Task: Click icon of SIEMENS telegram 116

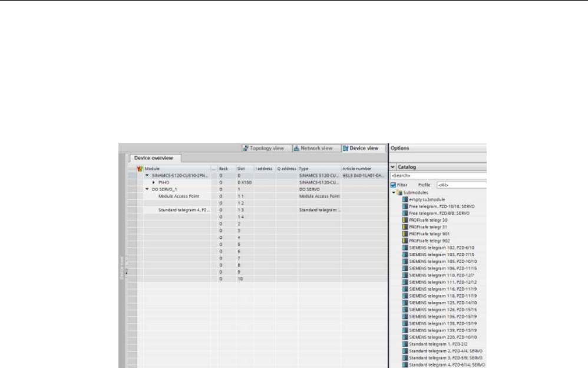Action: pyautogui.click(x=405, y=289)
